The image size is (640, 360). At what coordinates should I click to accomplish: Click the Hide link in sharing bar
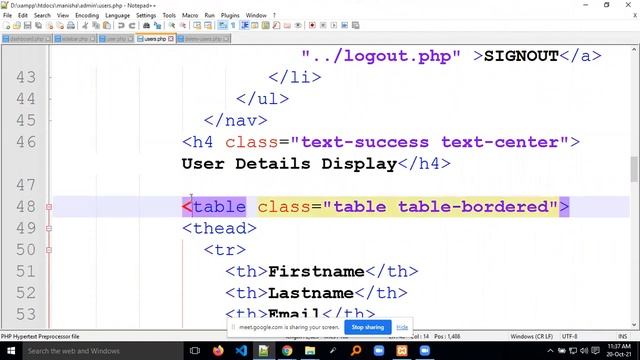pyautogui.click(x=402, y=327)
